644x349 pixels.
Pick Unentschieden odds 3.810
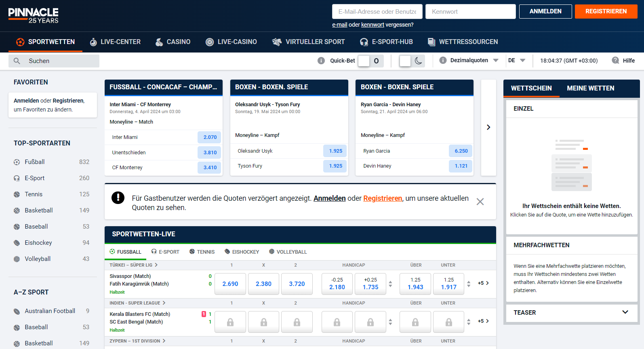(210, 153)
